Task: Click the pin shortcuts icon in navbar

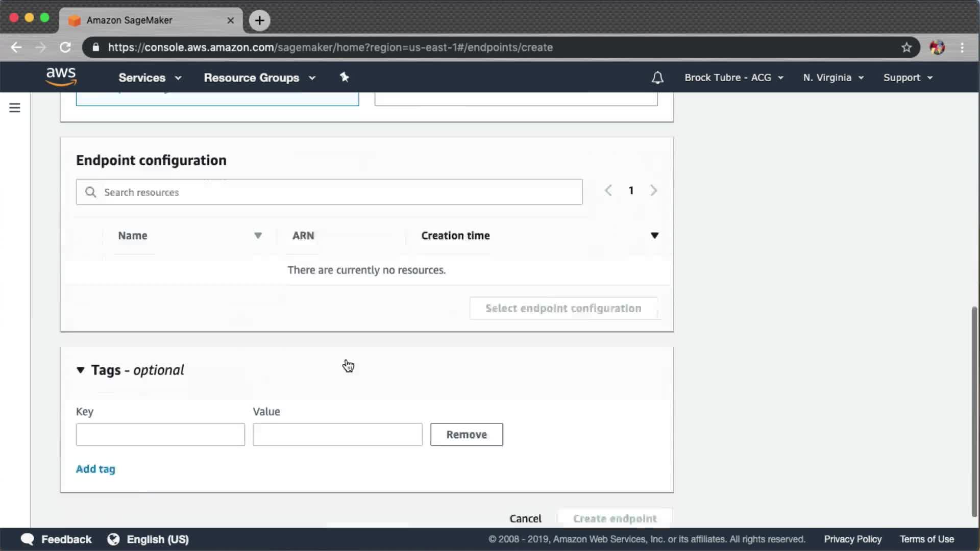Action: pyautogui.click(x=345, y=77)
